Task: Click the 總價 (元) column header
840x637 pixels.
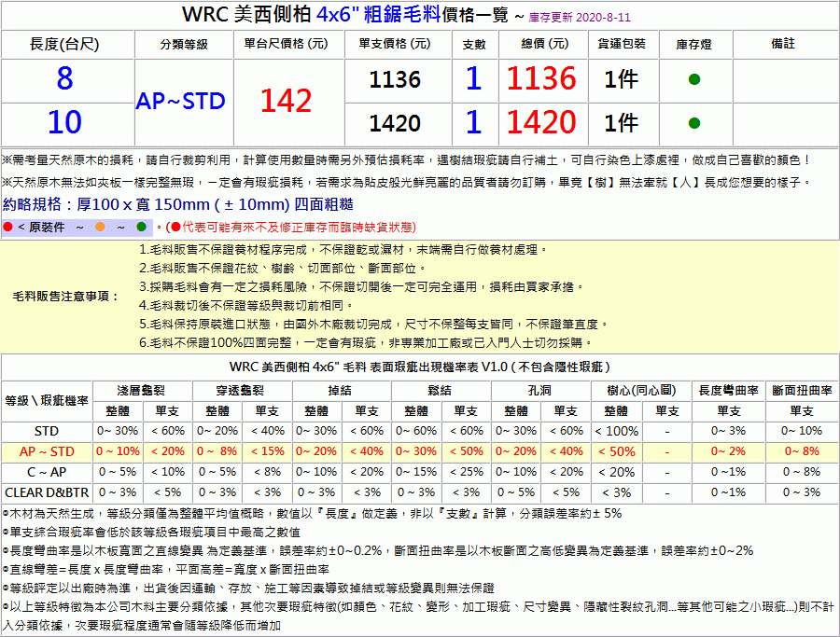Action: click(x=545, y=44)
